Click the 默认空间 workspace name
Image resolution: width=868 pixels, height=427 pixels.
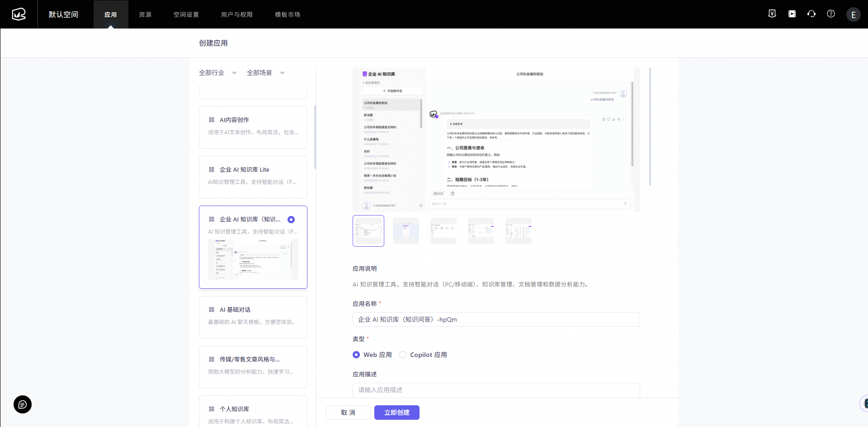[63, 14]
